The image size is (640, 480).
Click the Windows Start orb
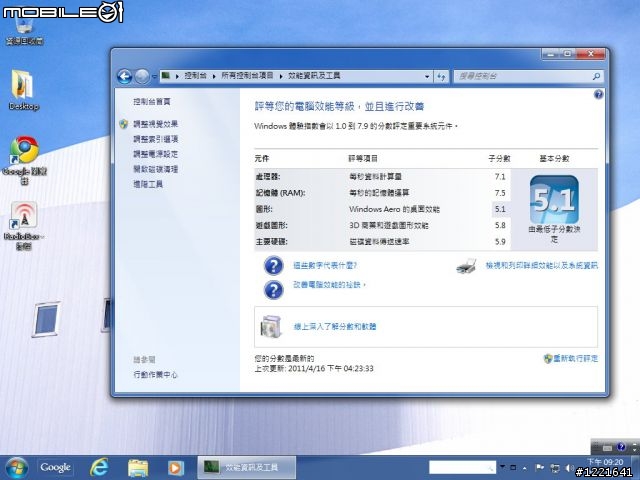coord(17,468)
